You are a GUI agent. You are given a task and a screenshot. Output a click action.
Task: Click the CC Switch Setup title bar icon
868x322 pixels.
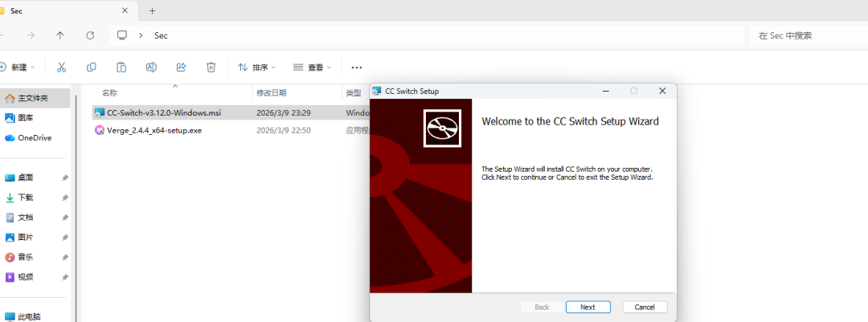point(377,91)
